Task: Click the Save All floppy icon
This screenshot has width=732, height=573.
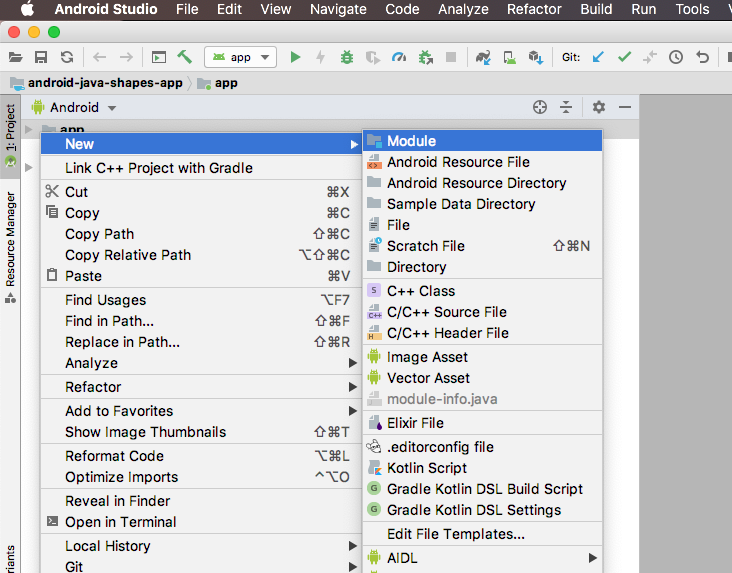Action: coord(41,57)
